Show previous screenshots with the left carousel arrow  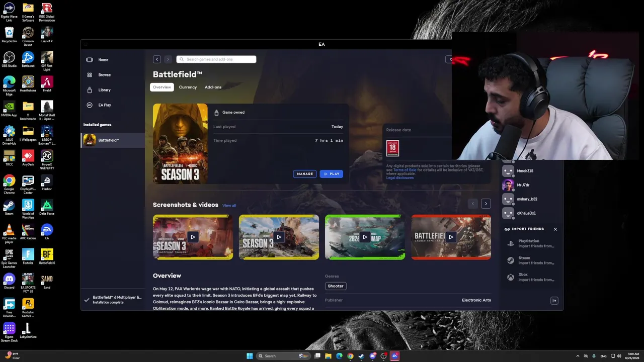pos(472,204)
